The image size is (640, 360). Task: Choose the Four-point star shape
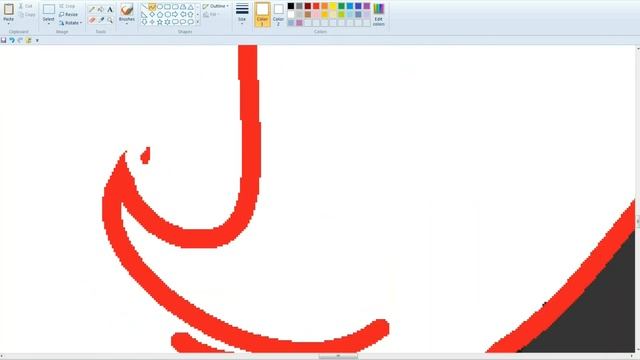tap(152, 22)
